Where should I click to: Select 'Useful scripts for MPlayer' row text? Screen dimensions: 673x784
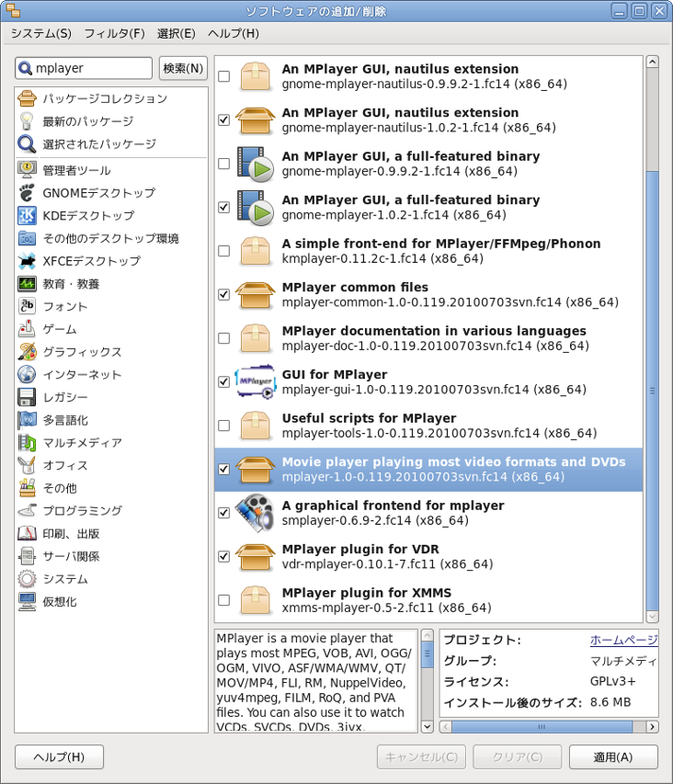point(369,418)
